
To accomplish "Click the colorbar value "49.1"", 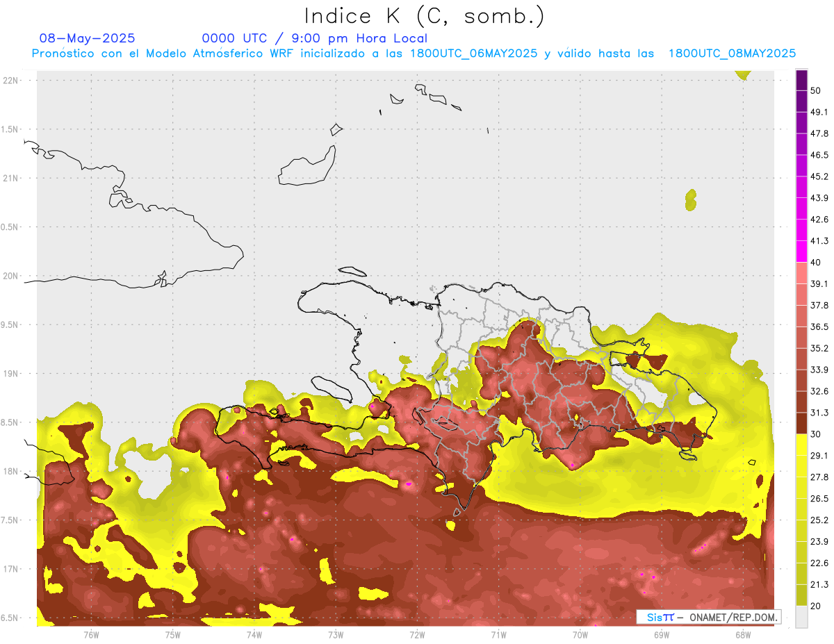I will (x=819, y=112).
